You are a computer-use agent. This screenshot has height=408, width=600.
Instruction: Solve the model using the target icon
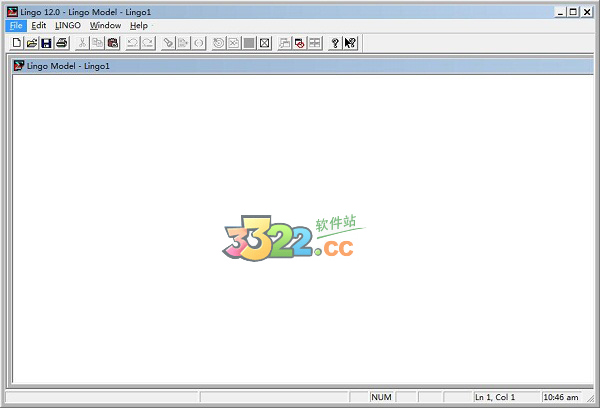pos(218,43)
